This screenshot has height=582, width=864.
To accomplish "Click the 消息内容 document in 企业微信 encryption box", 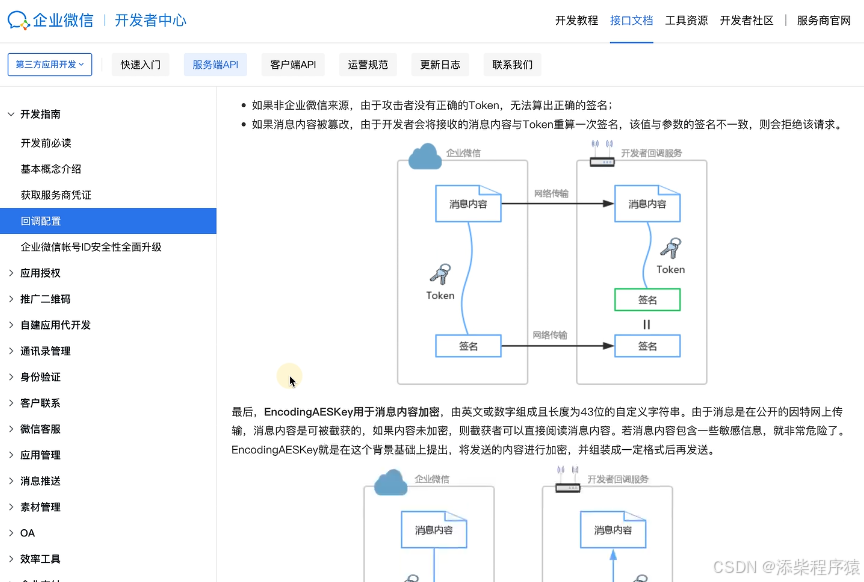I will (434, 530).
